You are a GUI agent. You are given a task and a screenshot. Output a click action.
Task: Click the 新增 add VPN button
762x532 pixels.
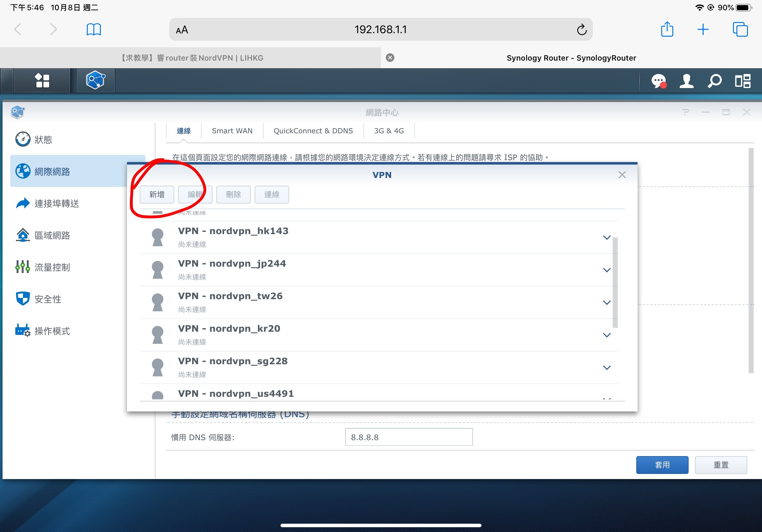(x=157, y=194)
